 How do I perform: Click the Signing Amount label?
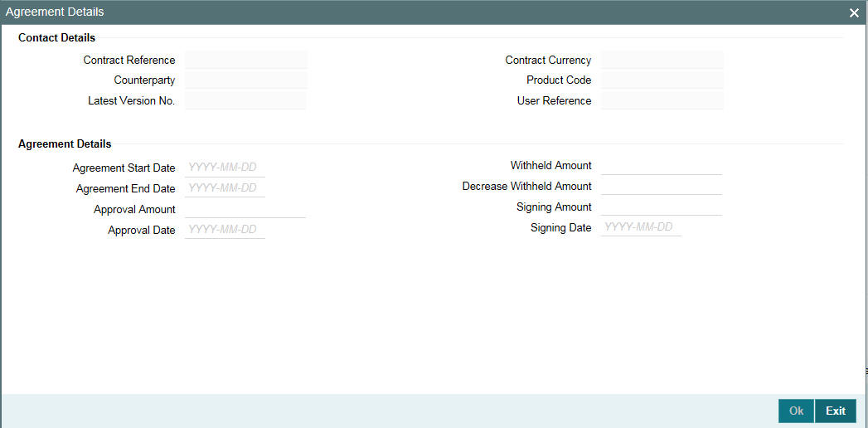click(554, 207)
